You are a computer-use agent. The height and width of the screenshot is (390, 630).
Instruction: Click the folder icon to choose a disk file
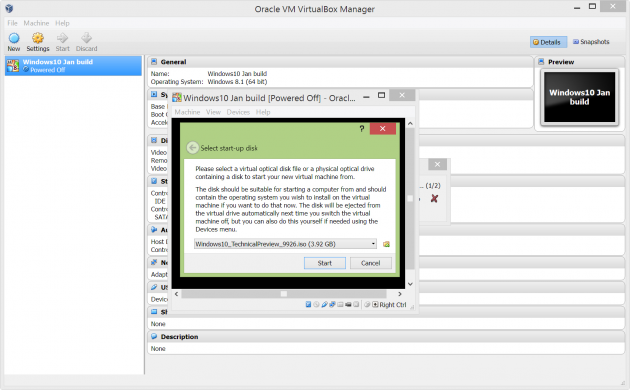click(x=386, y=244)
